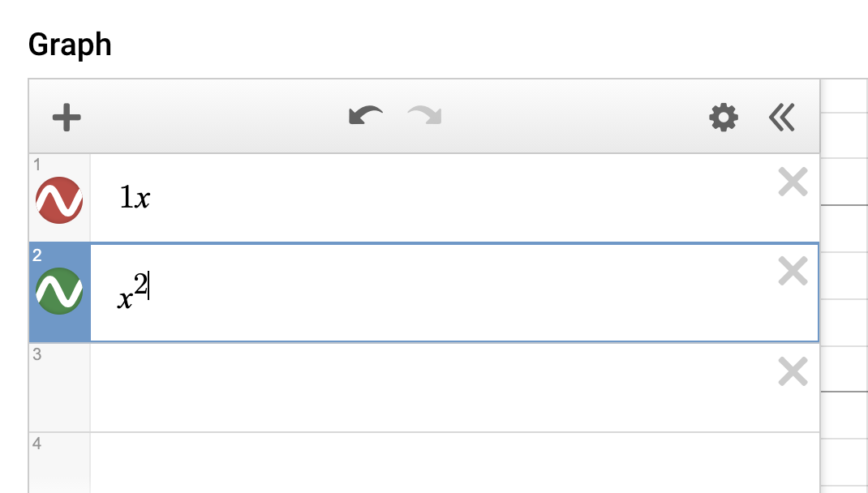Click the row 3 left handle area
The width and height of the screenshot is (868, 493).
tap(58, 388)
